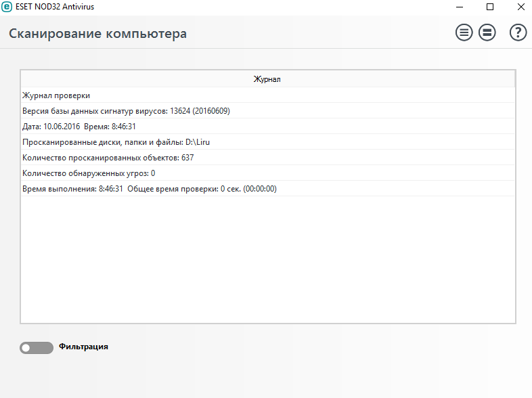
Task: Select the 'Количество просканированных объектов: 637' row
Action: click(x=267, y=158)
